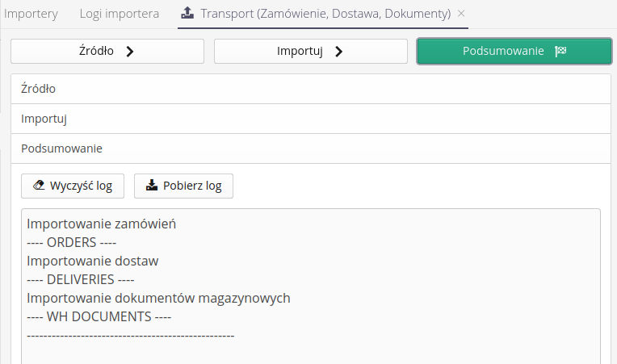
Task: Switch to the Importery tab
Action: point(31,14)
